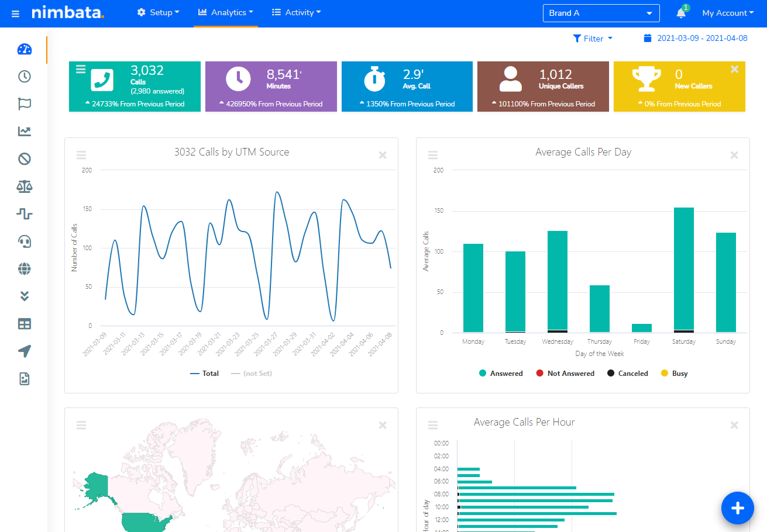Open the dashboard gauge icon in sidebar

coord(24,49)
